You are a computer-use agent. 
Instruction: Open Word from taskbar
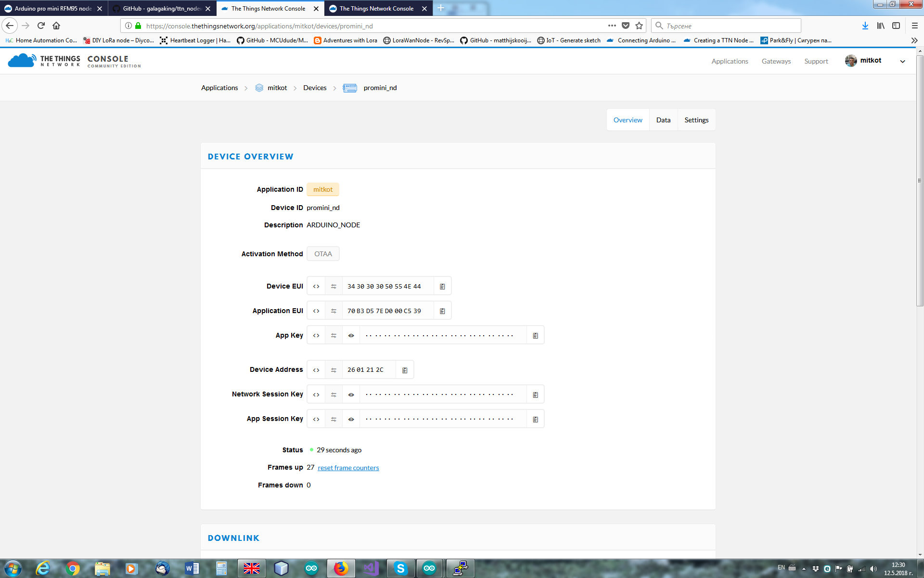pyautogui.click(x=192, y=569)
